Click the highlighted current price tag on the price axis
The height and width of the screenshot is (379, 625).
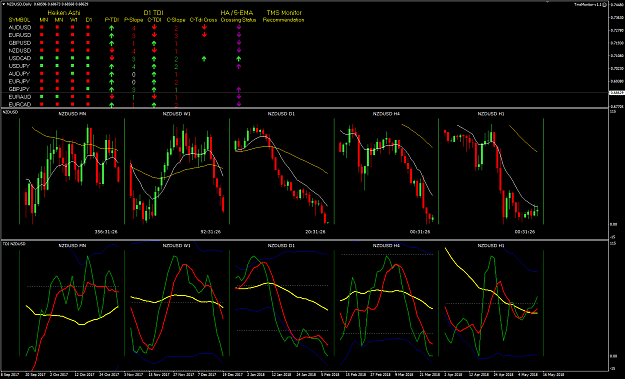click(617, 92)
